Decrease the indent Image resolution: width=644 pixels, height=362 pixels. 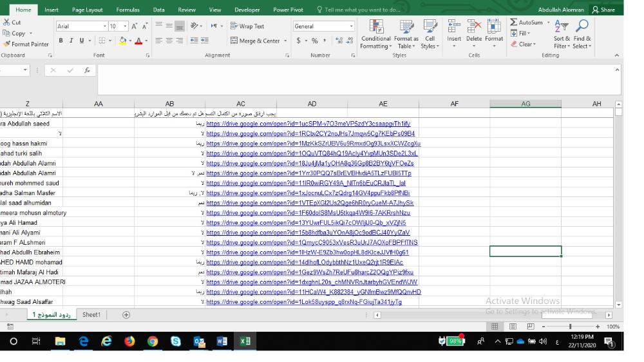coord(194,41)
